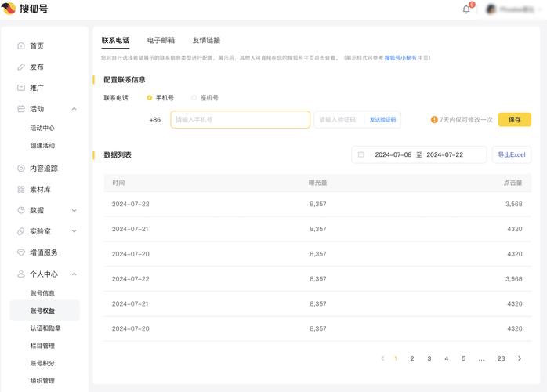Open 栏目管理 submenu item

point(42,346)
